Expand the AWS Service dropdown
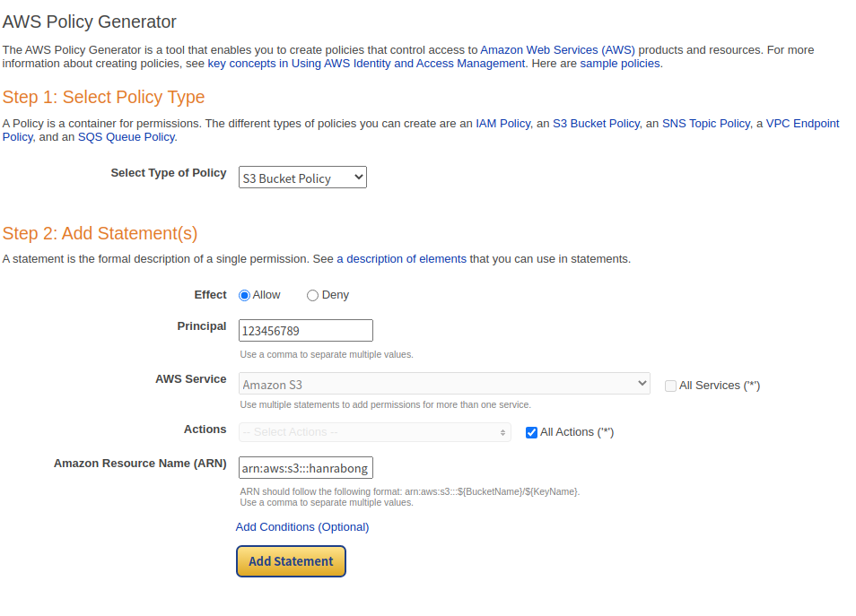Image resolution: width=856 pixels, height=616 pixels. pyautogui.click(x=444, y=384)
